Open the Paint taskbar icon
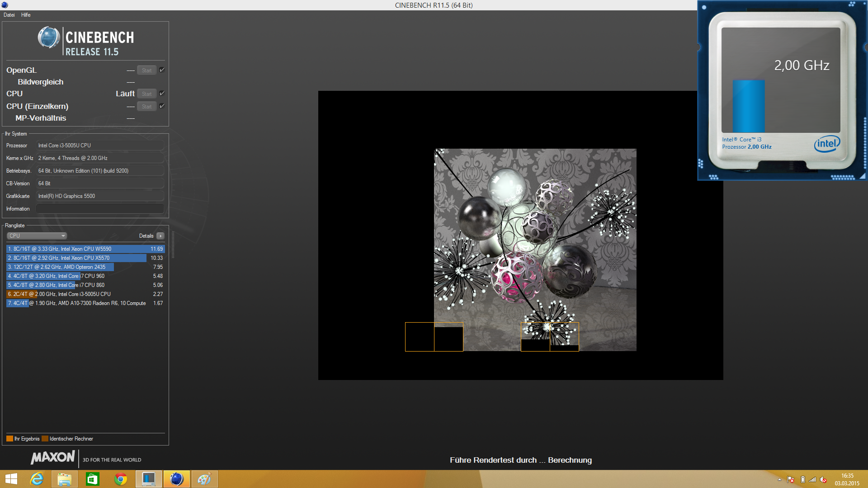The height and width of the screenshot is (488, 868). click(204, 479)
